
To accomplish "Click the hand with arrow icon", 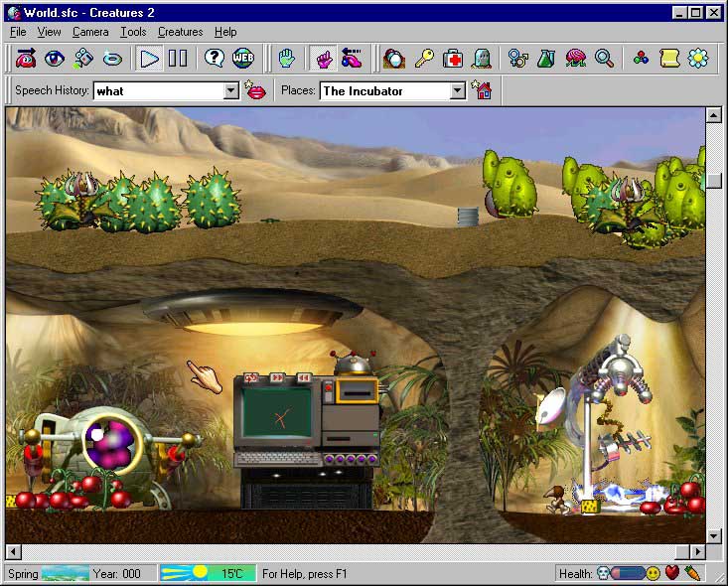I will [352, 59].
